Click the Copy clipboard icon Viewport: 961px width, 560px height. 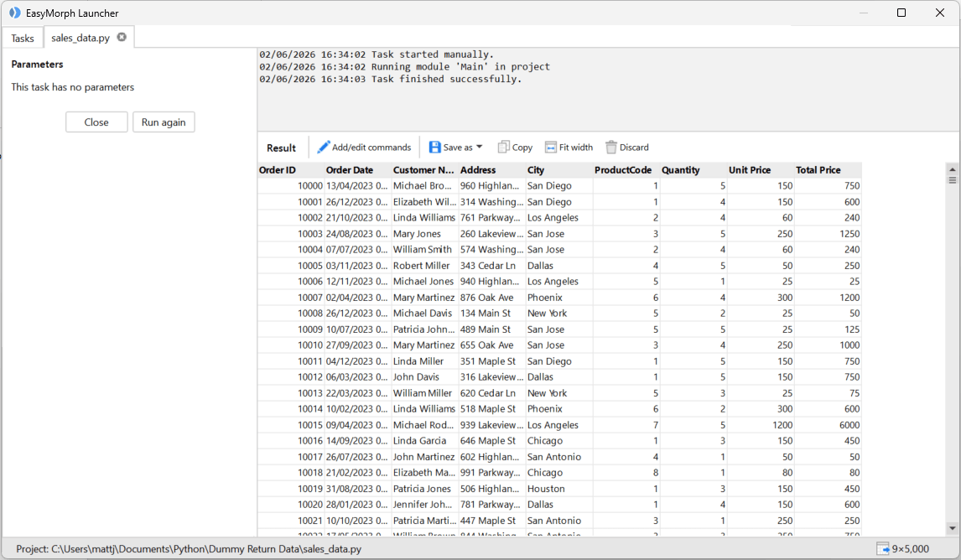click(503, 147)
